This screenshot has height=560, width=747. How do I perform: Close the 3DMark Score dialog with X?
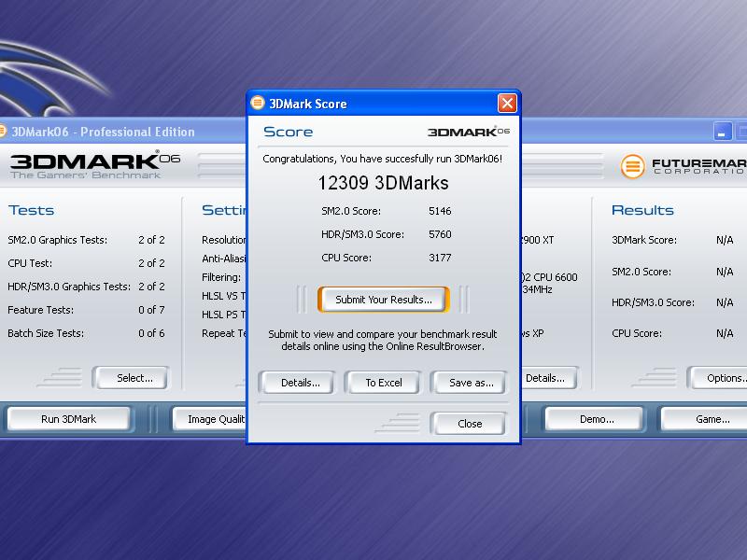[x=507, y=103]
